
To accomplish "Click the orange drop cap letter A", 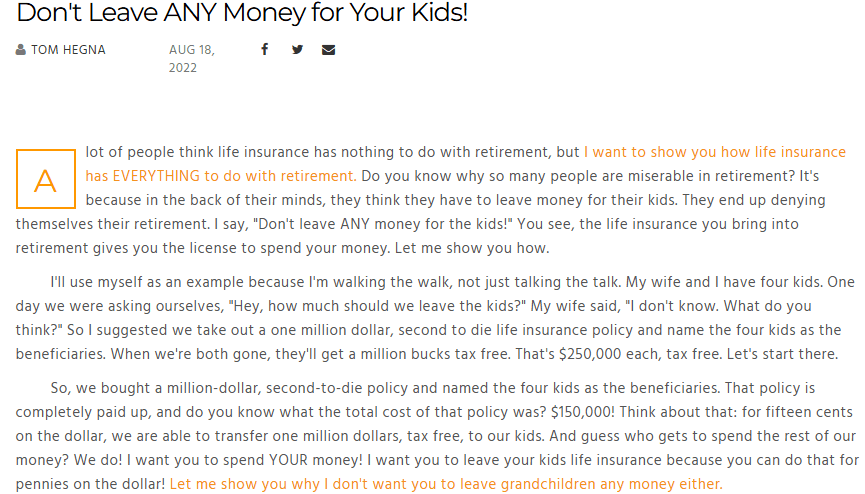I will pyautogui.click(x=45, y=180).
